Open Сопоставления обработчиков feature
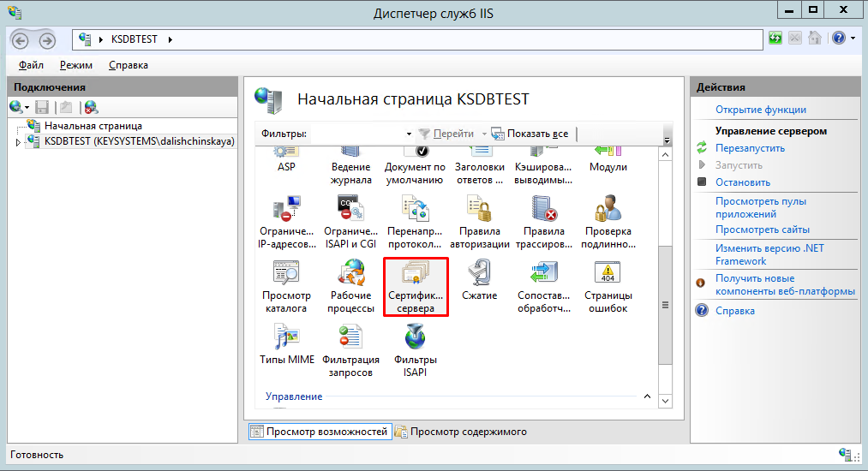The height and width of the screenshot is (471, 868). point(543,287)
